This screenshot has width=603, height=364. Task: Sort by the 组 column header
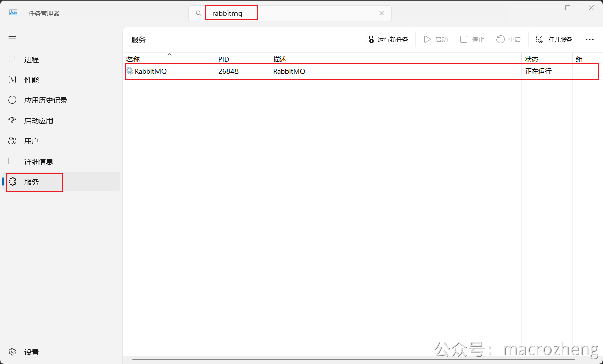[x=588, y=59]
